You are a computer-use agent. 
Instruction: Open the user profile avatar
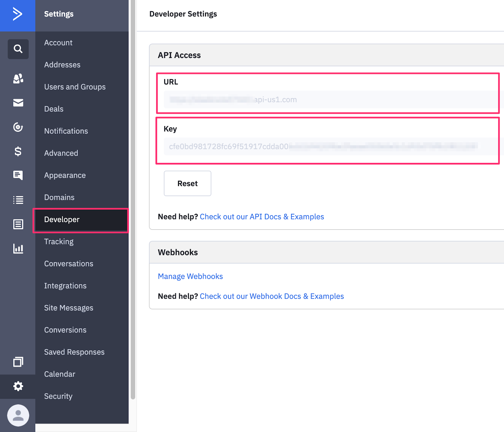18,415
